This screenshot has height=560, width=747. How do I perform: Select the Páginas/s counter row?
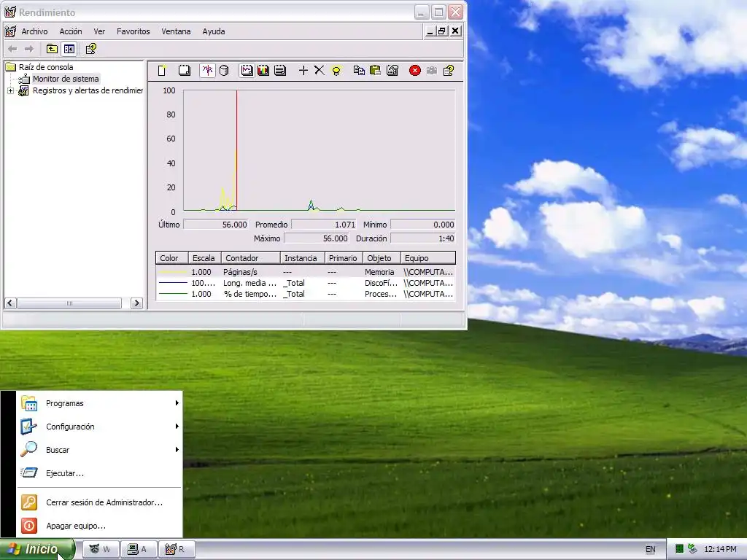(306, 272)
